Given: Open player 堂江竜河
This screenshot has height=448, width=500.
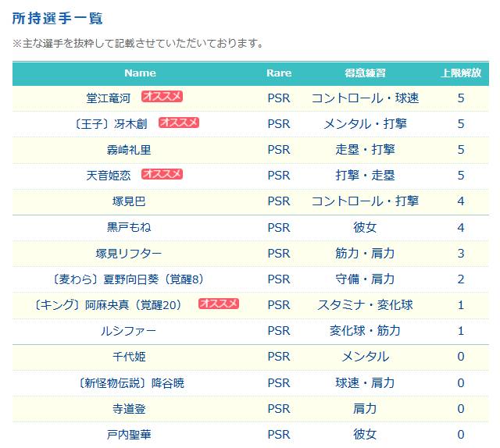Looking at the screenshot, I should (x=109, y=98).
